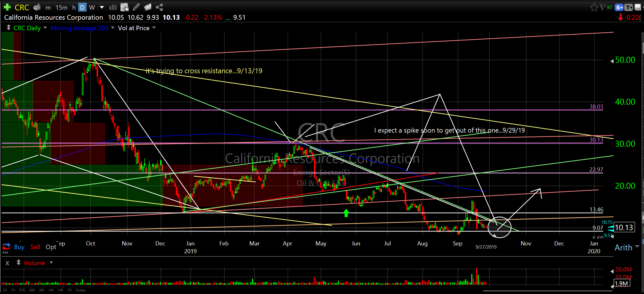This screenshot has height=294, width=644.
Task: Open Moving Average 200 dropdown
Action: pos(113,28)
